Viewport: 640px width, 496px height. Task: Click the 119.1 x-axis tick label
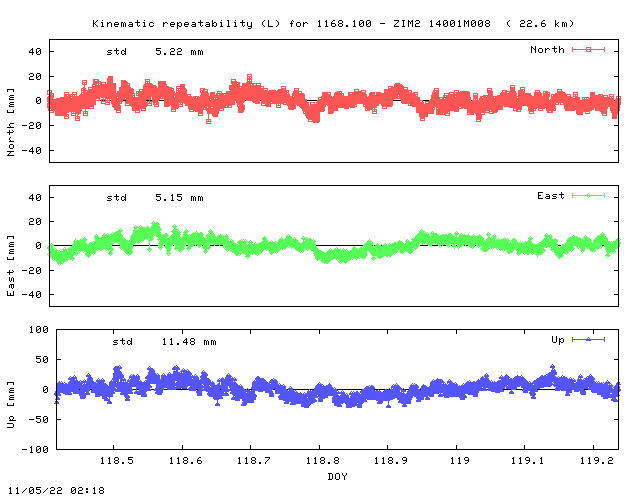[x=528, y=461]
